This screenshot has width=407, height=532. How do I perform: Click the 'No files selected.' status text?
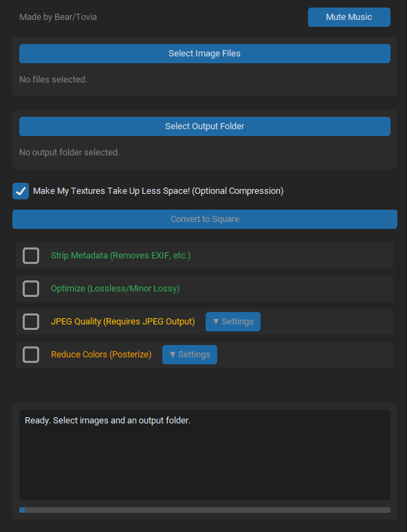click(x=54, y=80)
